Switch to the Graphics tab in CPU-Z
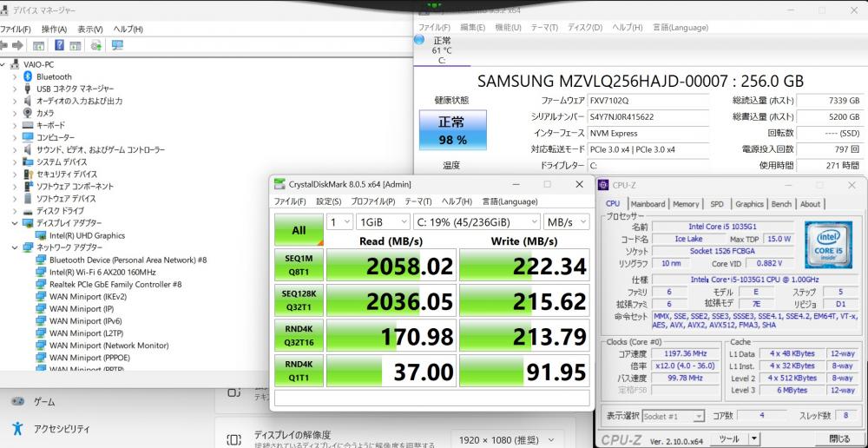This screenshot has width=868, height=448. pyautogui.click(x=750, y=204)
